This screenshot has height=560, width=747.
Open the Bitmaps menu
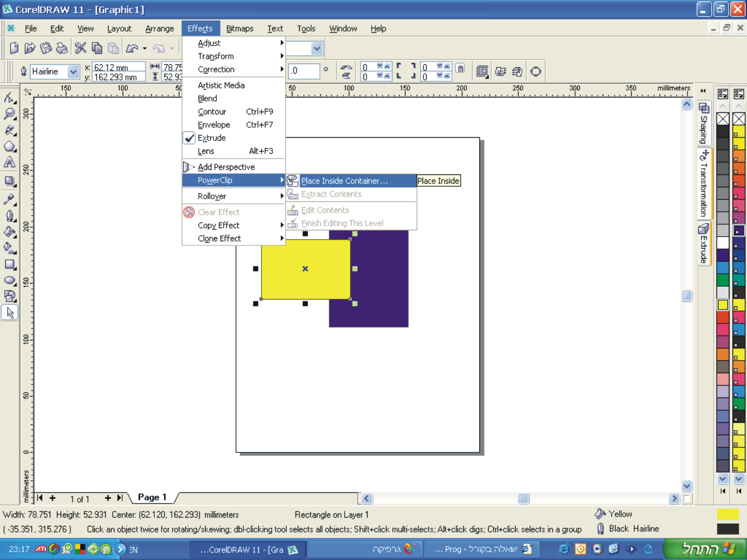point(240,28)
